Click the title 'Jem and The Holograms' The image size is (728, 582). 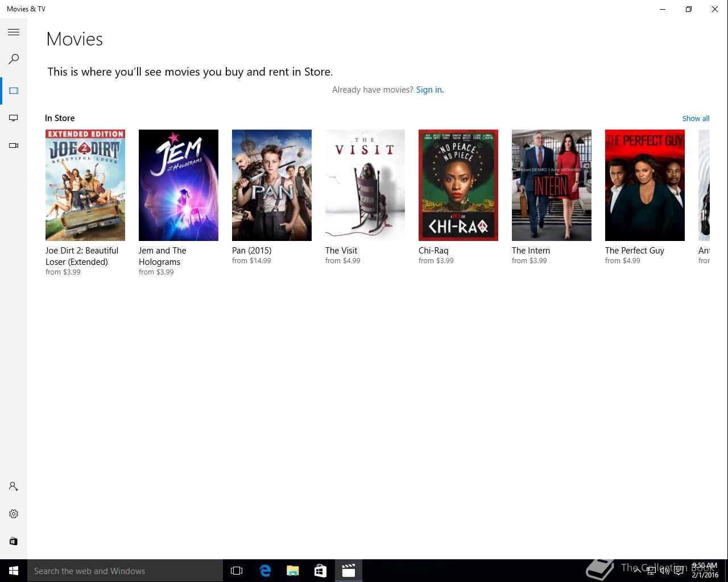[x=163, y=256]
